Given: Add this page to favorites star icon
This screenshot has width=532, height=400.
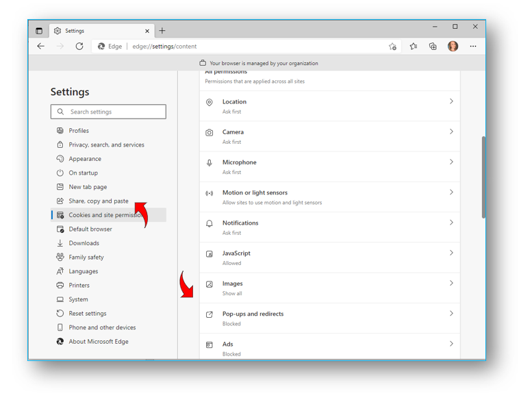Looking at the screenshot, I should (x=392, y=47).
